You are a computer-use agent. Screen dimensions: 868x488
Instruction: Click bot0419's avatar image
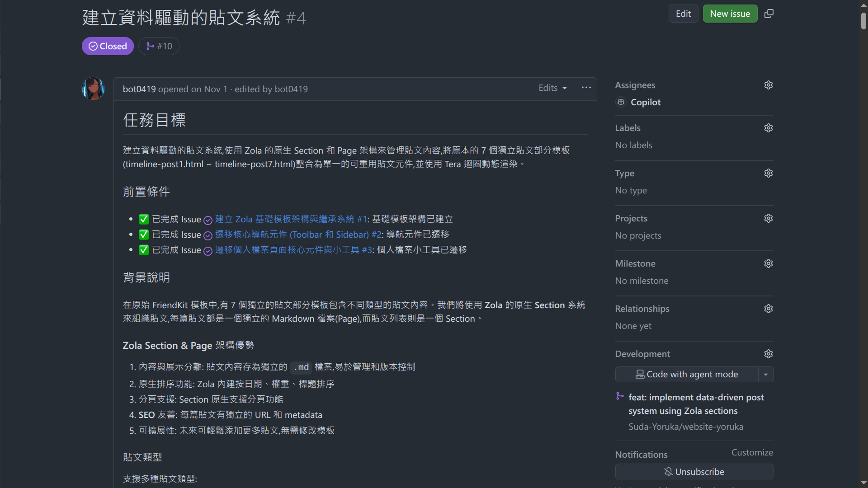pyautogui.click(x=93, y=89)
